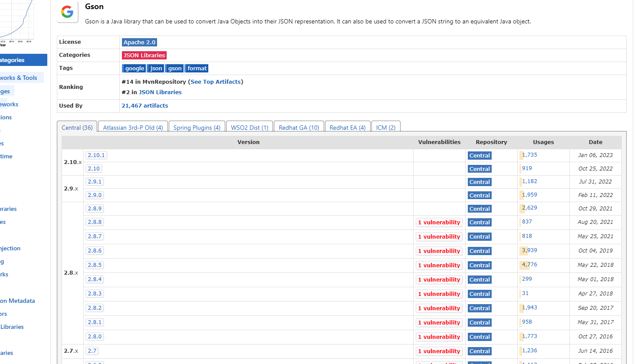Click the Gson Google logo icon
The width and height of the screenshot is (634, 364).
pos(67,12)
